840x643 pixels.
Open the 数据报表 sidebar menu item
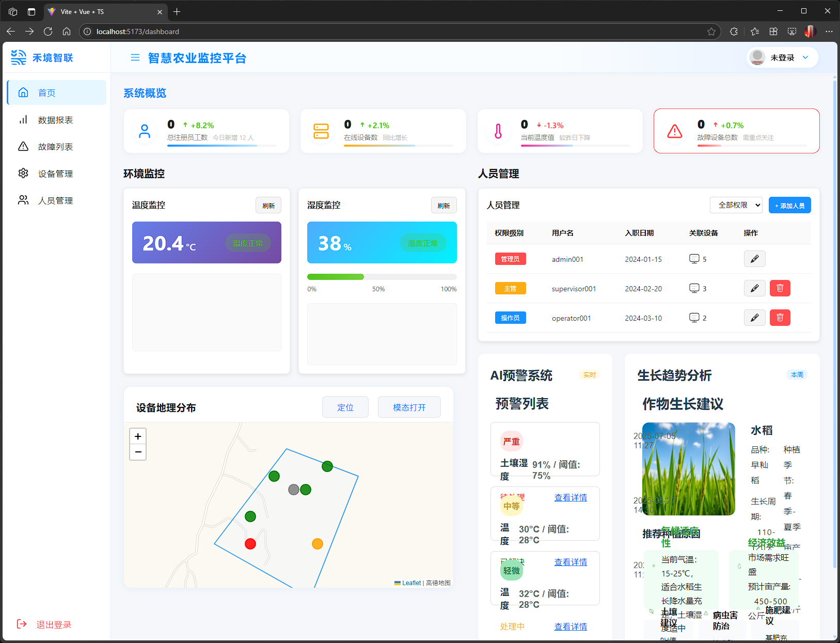coord(56,120)
